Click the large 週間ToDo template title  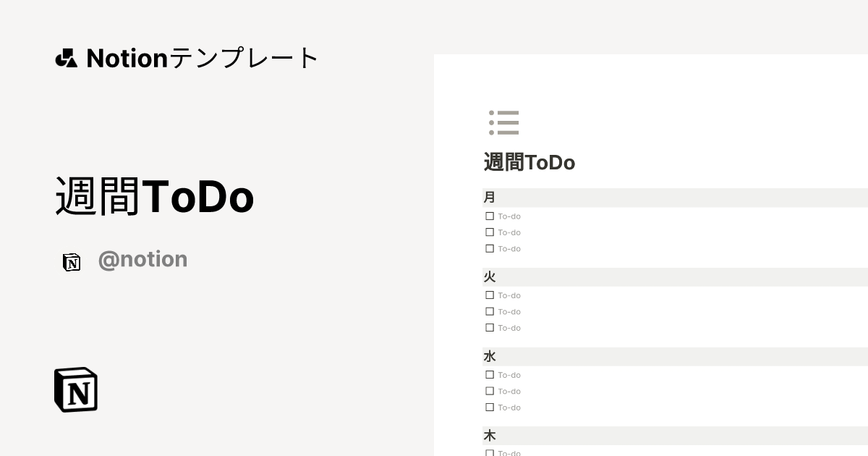(x=155, y=196)
